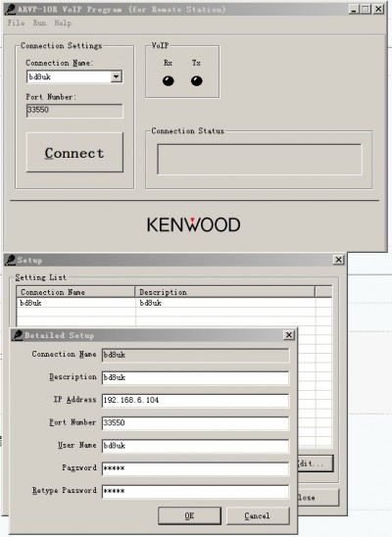Click the Password input field
Image resolution: width=392 pixels, height=537 pixels.
(x=195, y=468)
